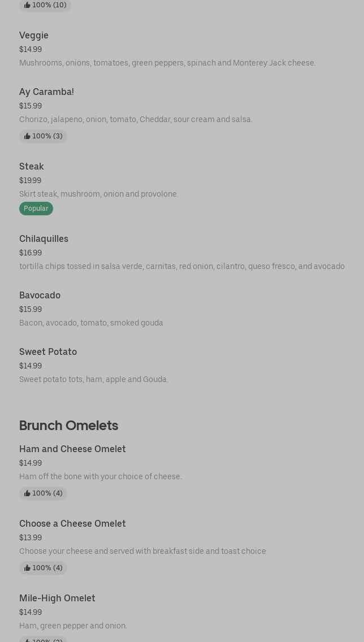Click the Brunch Omelets section heading
The width and height of the screenshot is (364, 642).
tap(68, 425)
